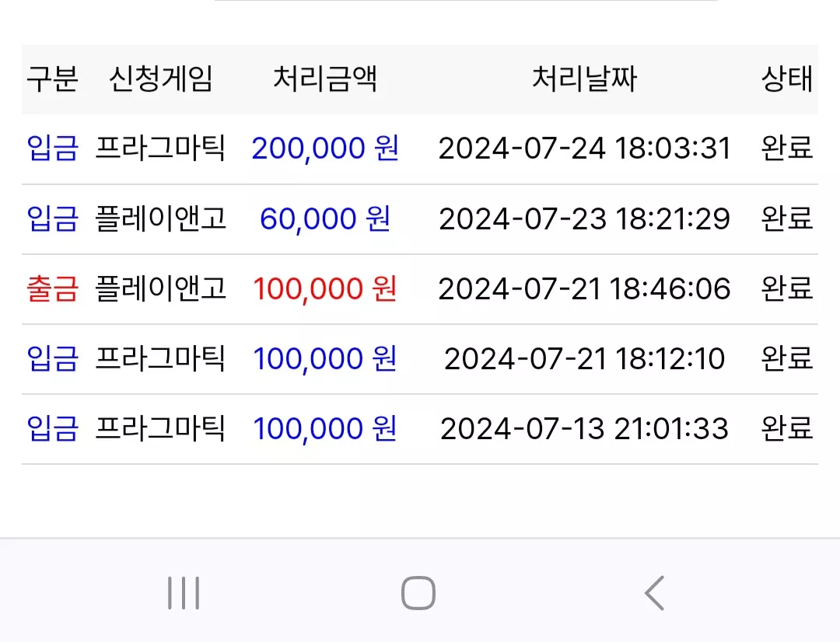Select the red 출금 transaction label
840x642 pixels.
click(53, 288)
